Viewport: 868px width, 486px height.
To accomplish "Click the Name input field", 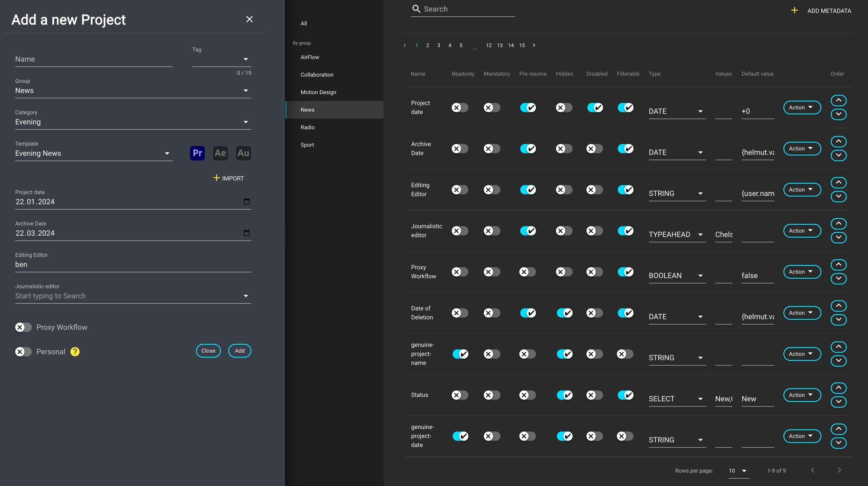I will pyautogui.click(x=94, y=59).
